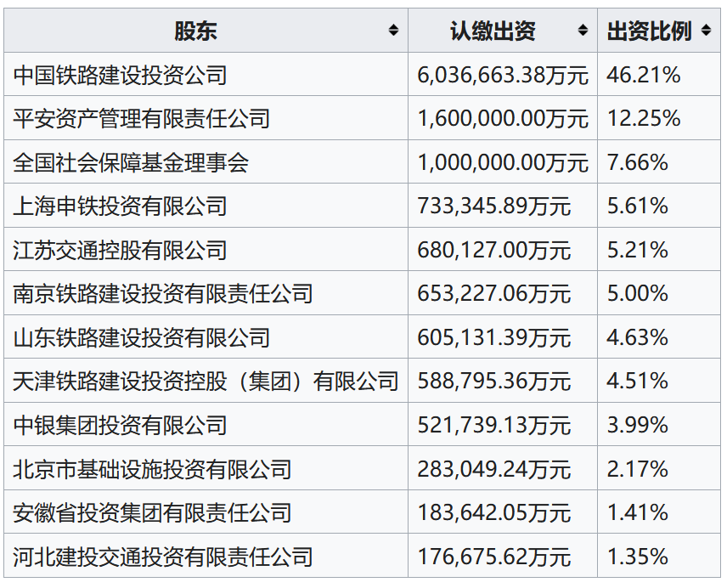Select the 上海申铁投资有限公司 cell
Screen dimensions: 727x588
pos(206,206)
